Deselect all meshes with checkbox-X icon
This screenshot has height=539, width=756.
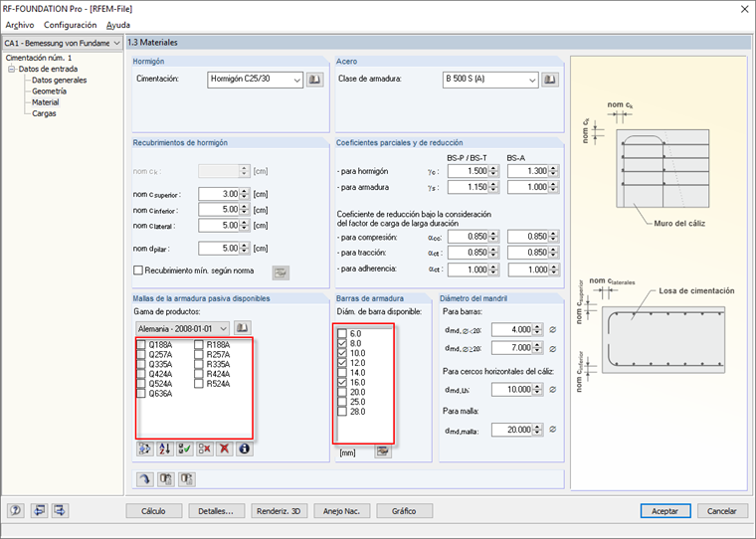(205, 449)
